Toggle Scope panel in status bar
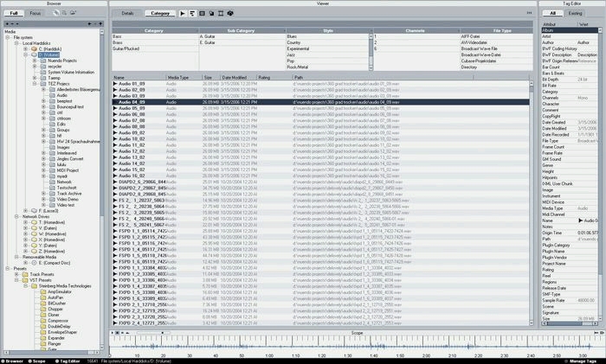Viewport: 606px width, 364px height. click(37, 361)
